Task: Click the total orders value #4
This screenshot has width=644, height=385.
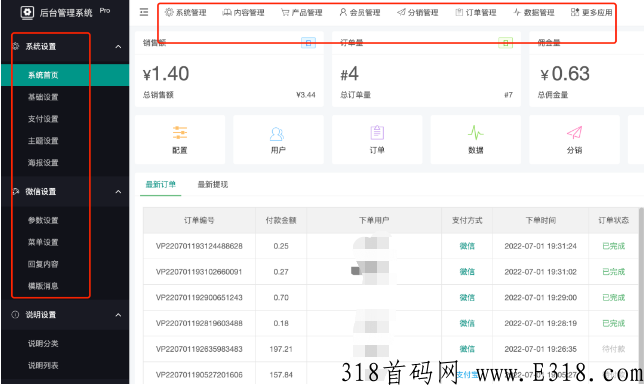Action: 350,74
